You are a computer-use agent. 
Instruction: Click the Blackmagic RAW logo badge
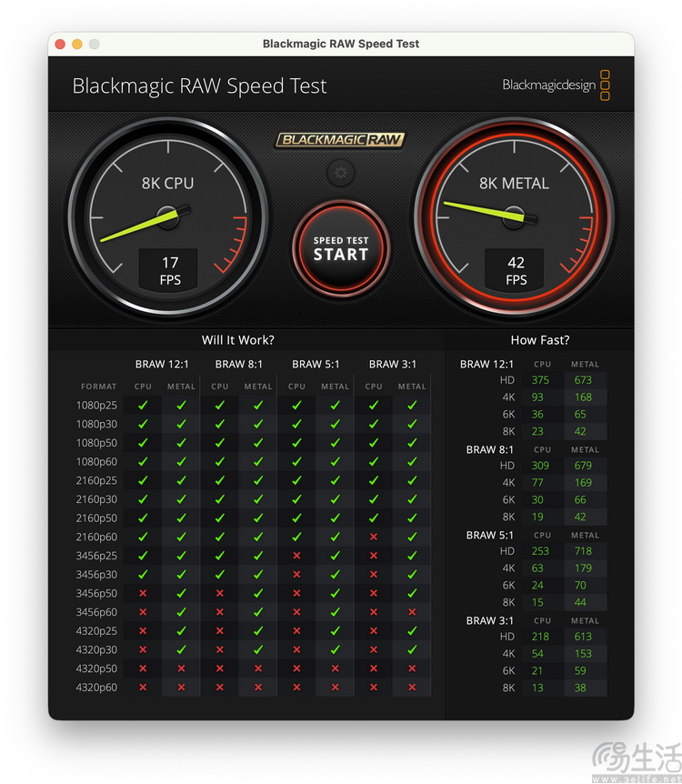[x=340, y=139]
